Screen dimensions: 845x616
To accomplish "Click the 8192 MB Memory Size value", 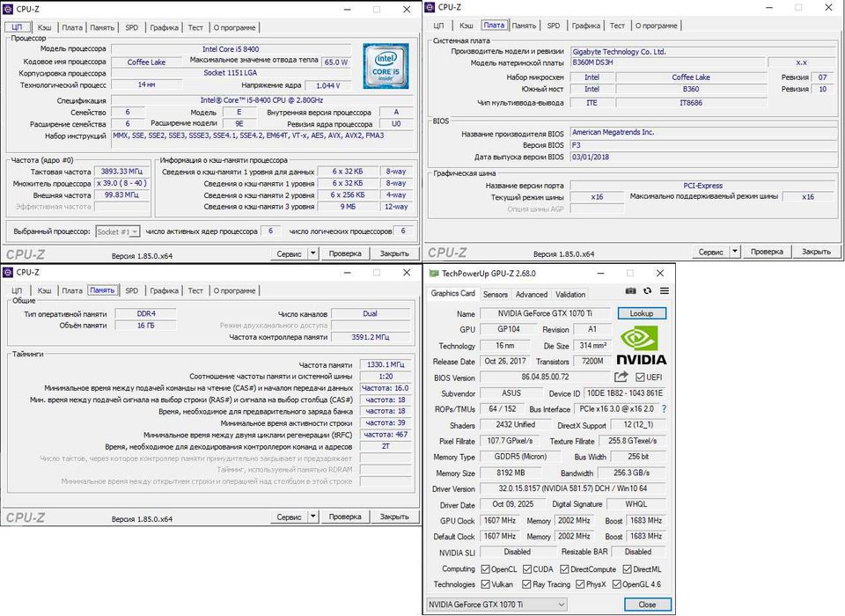I will [x=511, y=473].
